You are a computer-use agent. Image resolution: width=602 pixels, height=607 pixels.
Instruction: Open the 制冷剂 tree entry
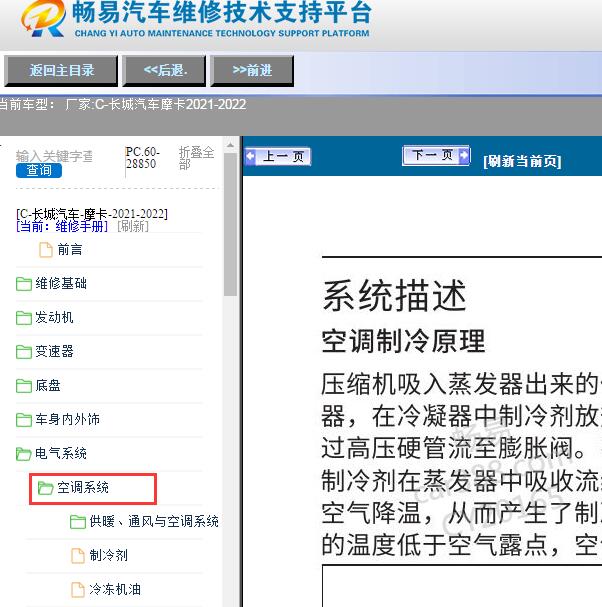pos(108,556)
